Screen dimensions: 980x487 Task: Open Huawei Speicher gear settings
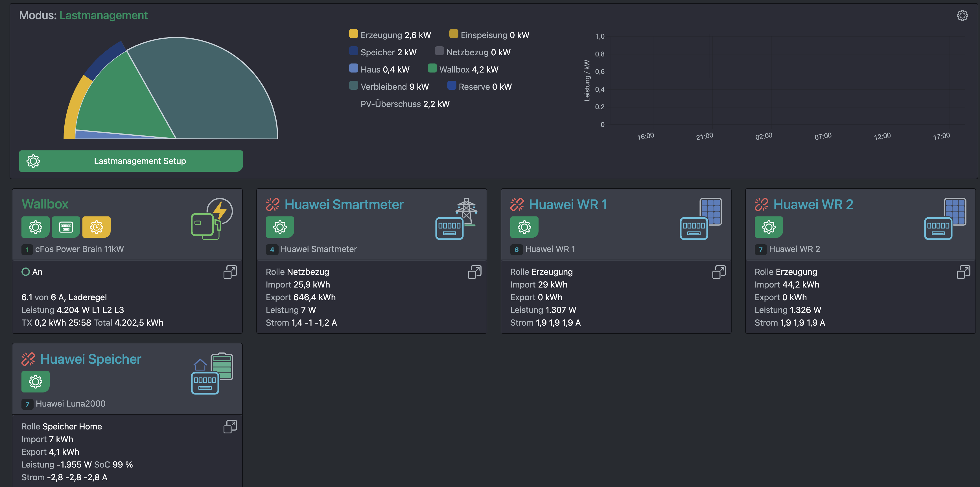[x=35, y=382]
